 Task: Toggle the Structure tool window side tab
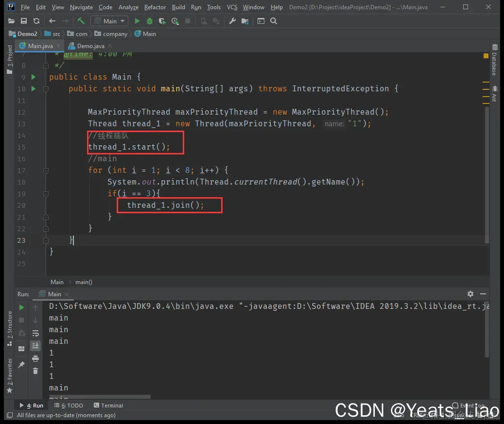tap(10, 329)
